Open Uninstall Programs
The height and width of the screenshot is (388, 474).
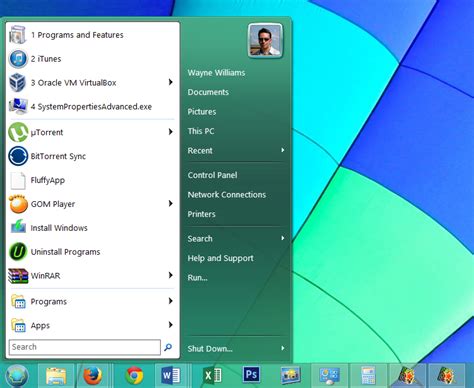[x=92, y=252]
